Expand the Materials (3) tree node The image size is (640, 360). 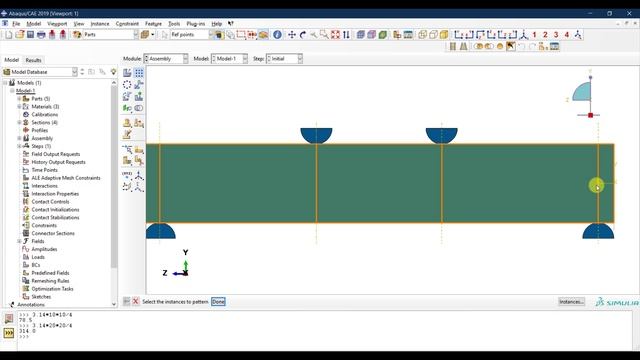click(x=19, y=107)
